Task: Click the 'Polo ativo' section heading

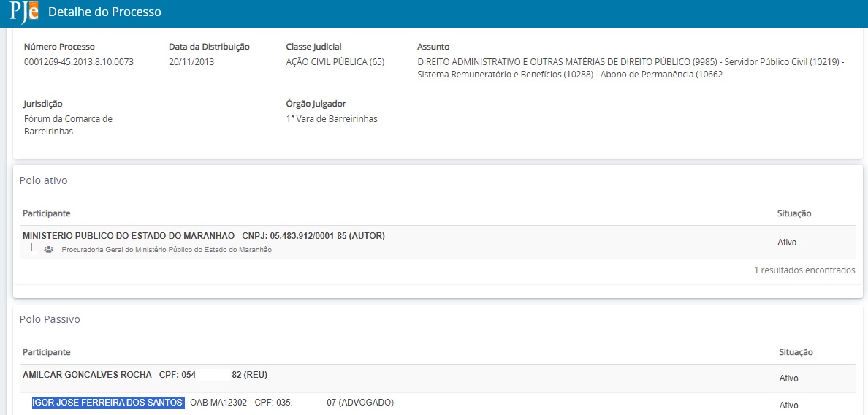Action: tap(44, 180)
